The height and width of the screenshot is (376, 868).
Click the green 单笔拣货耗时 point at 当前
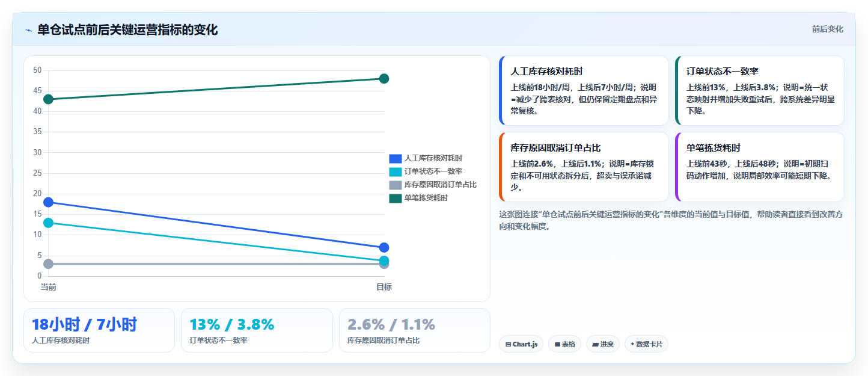pyautogui.click(x=48, y=99)
